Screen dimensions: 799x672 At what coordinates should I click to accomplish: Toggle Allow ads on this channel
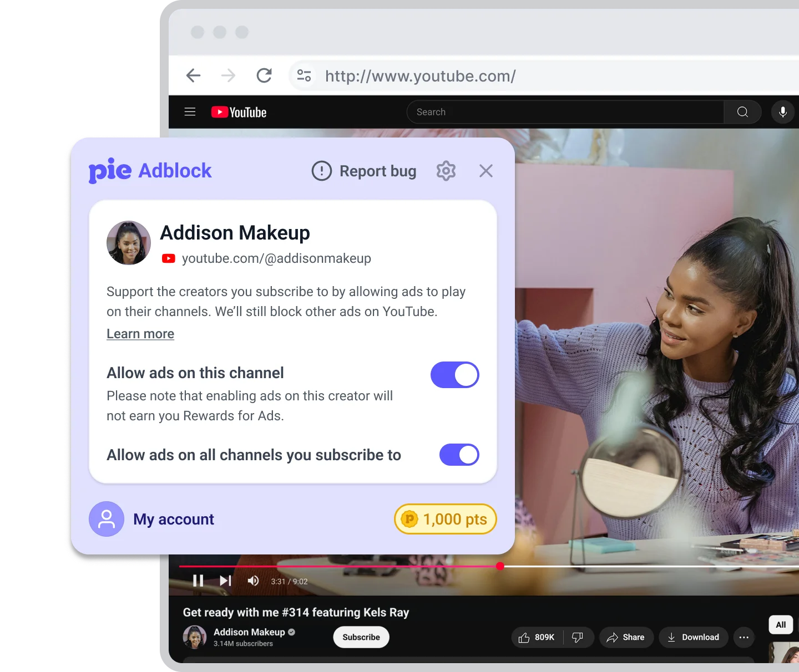[x=455, y=375]
